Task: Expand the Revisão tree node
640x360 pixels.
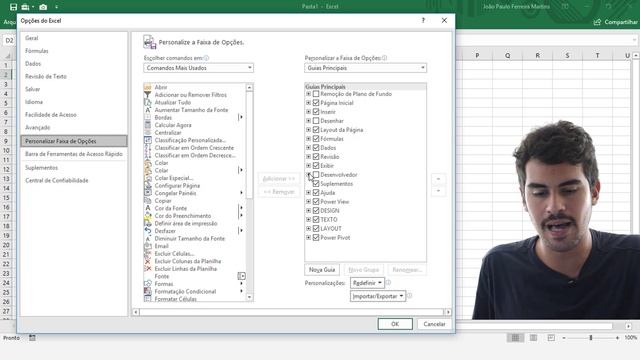Action: (309, 157)
